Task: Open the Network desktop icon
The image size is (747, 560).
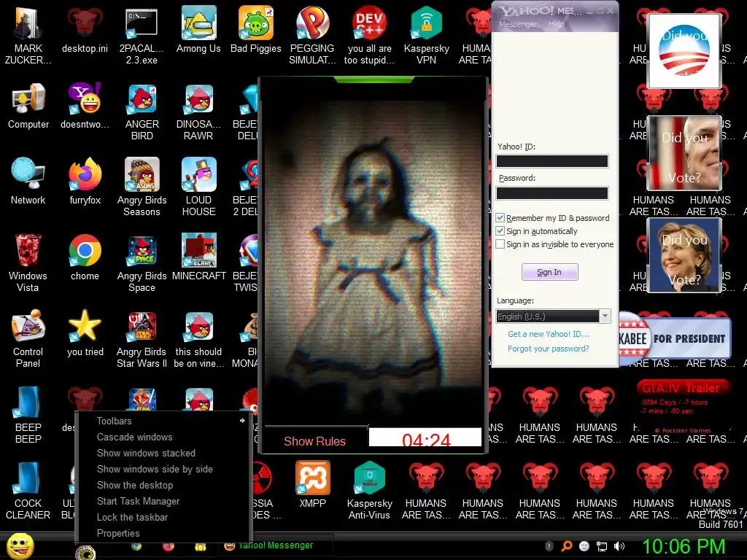Action: (28, 182)
